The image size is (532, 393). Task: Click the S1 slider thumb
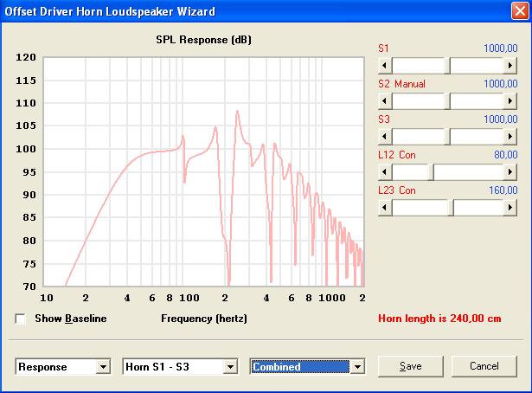click(447, 66)
